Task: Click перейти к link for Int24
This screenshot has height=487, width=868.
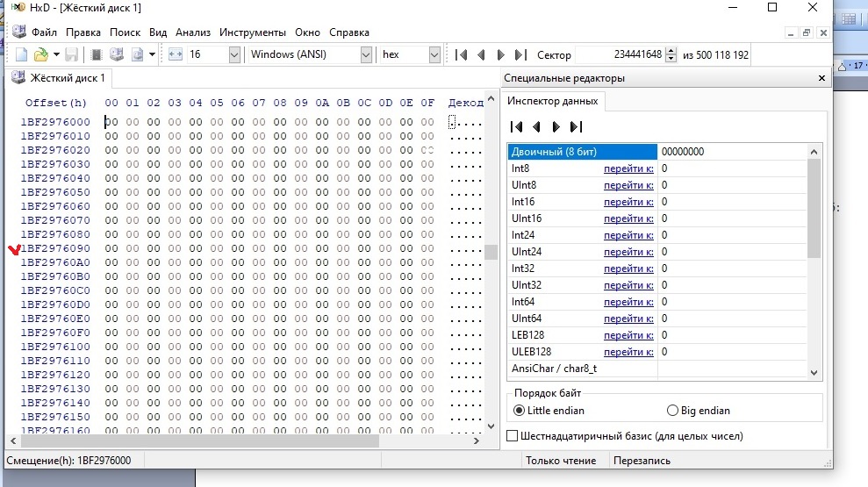Action: click(x=628, y=235)
